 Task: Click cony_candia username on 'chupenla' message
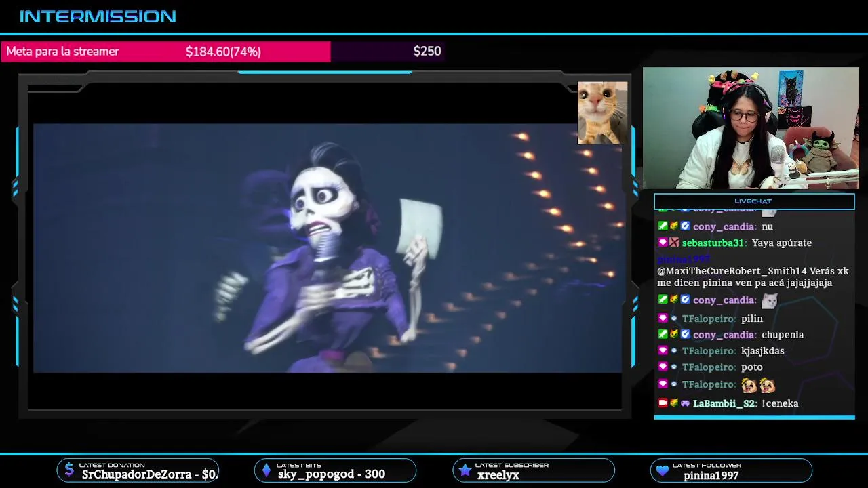724,334
